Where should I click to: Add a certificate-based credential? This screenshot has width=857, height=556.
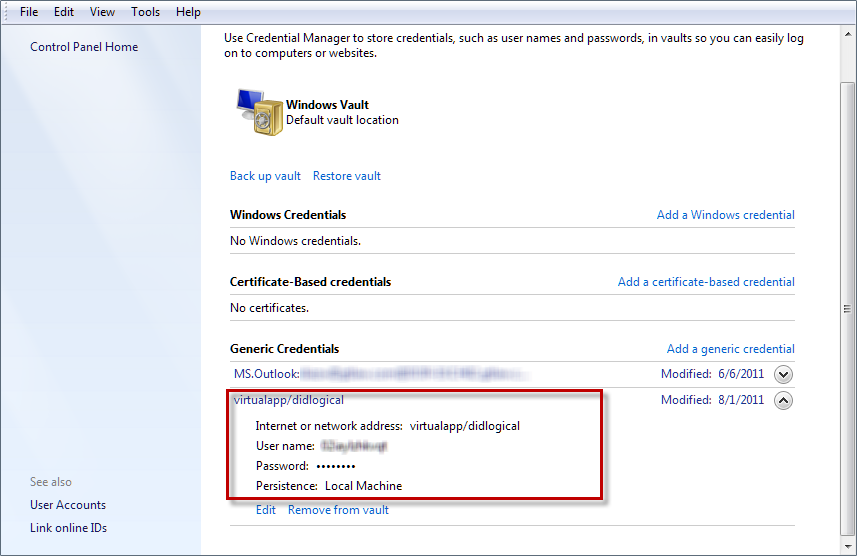(x=706, y=282)
